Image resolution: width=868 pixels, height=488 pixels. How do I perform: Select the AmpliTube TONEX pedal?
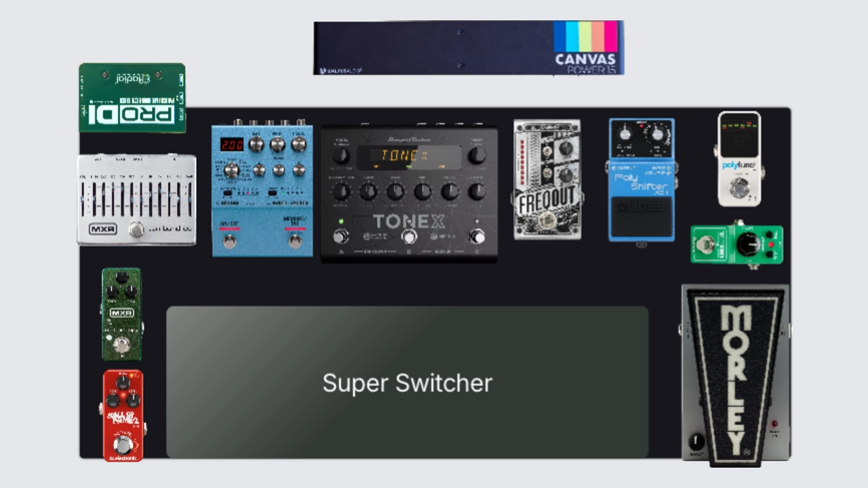[409, 193]
